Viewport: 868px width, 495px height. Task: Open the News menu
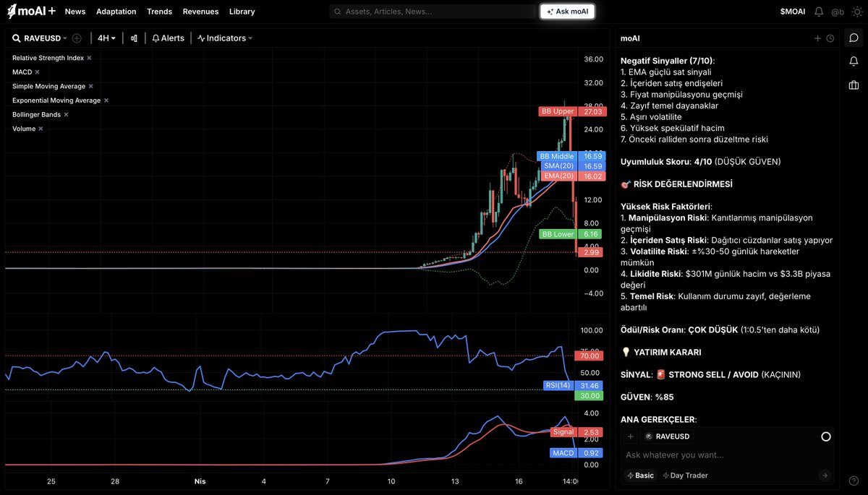pos(75,12)
